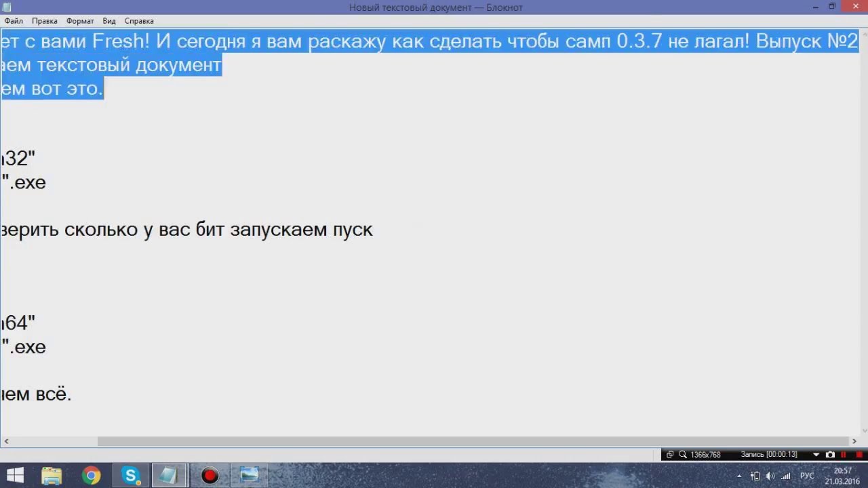This screenshot has height=488, width=868.
Task: Click the text 32"
Action: (20, 158)
